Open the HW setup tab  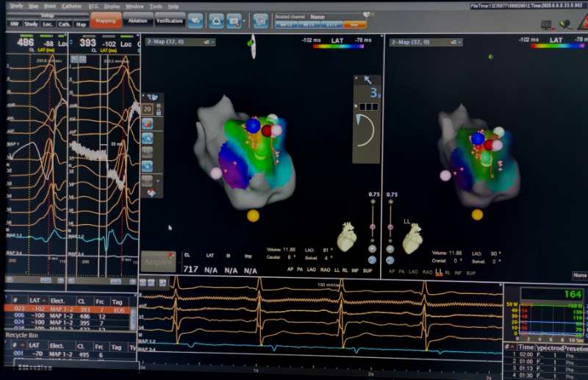(14, 24)
